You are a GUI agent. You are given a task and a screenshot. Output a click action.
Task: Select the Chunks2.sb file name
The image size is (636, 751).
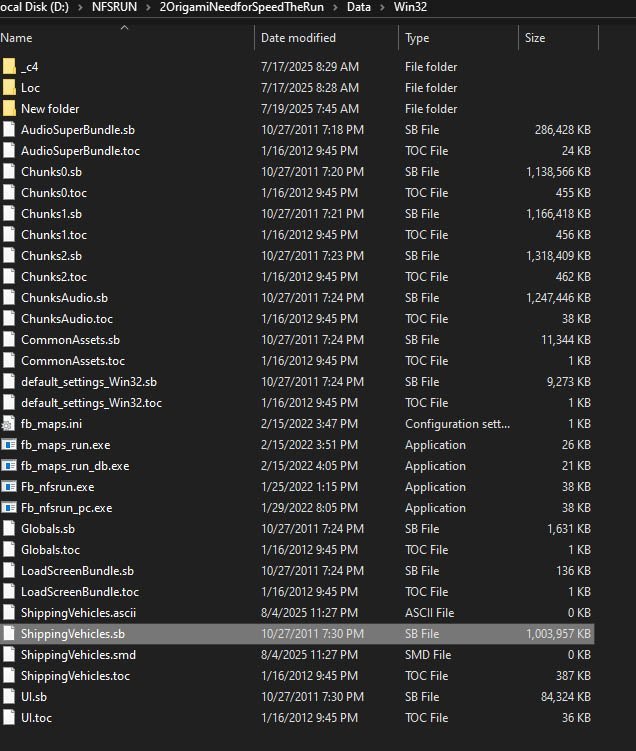51,256
